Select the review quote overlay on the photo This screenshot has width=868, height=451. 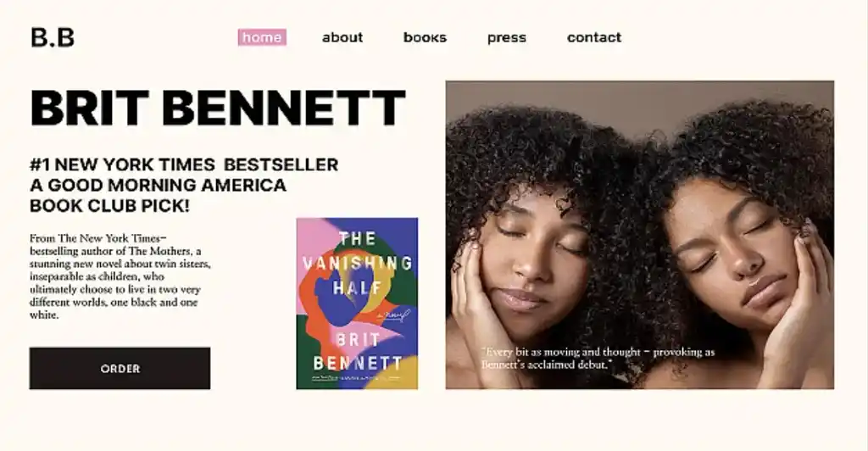pyautogui.click(x=598, y=358)
